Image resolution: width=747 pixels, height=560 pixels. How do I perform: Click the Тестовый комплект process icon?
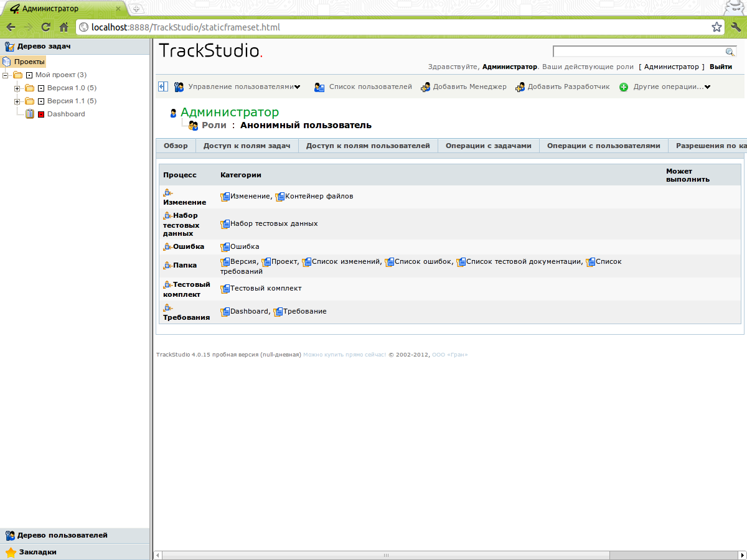167,285
